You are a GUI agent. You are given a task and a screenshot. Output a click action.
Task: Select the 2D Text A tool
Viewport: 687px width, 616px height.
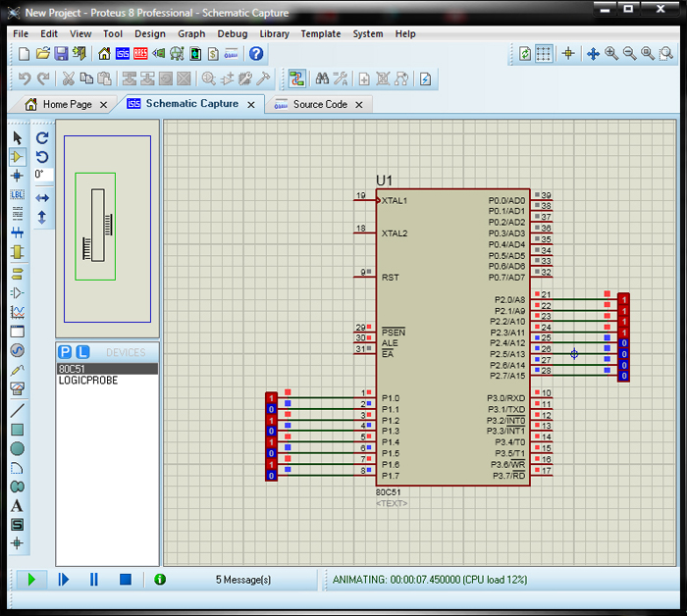(x=17, y=506)
